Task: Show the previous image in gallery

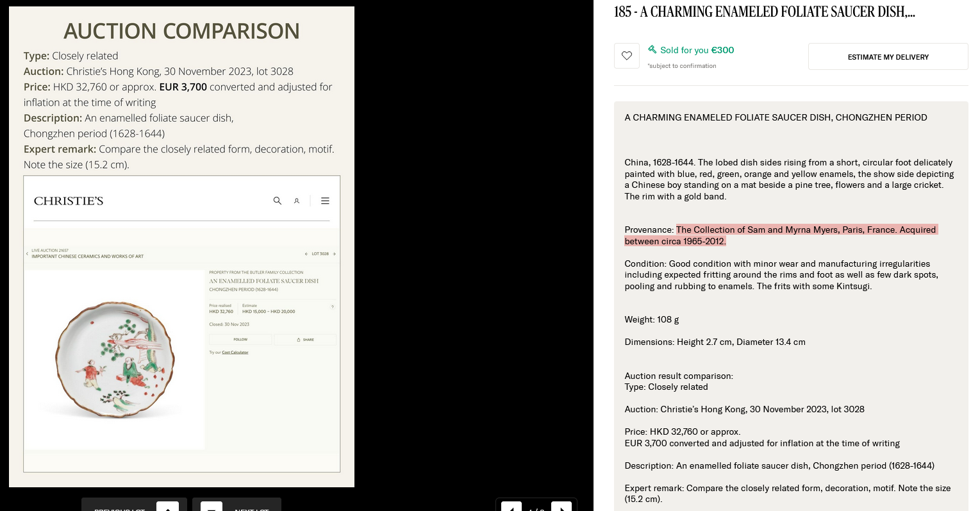Action: click(511, 507)
